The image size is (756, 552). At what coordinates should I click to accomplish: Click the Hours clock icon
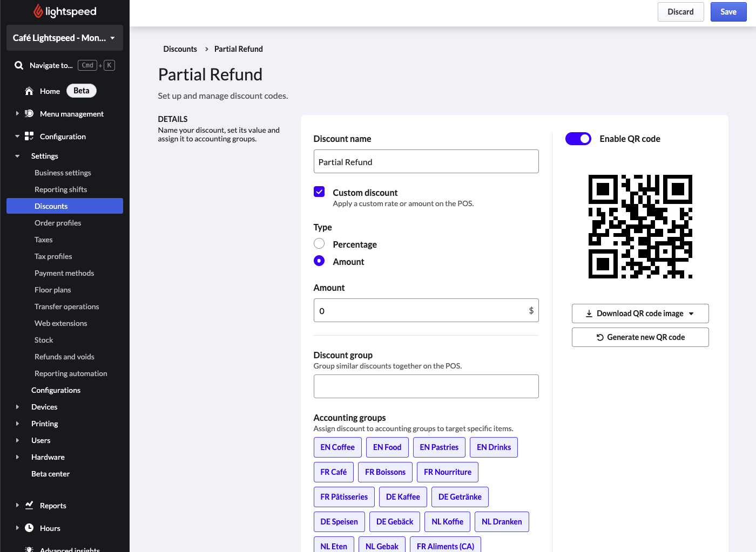point(29,528)
